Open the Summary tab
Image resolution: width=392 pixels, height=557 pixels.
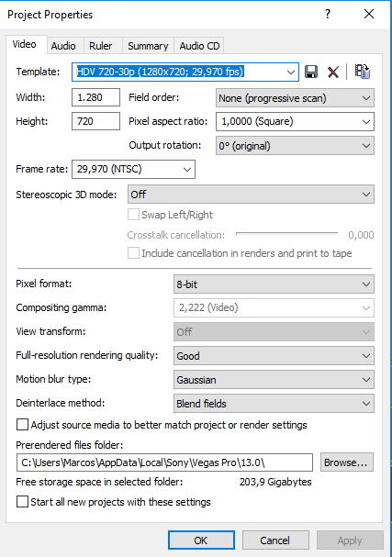pyautogui.click(x=148, y=46)
